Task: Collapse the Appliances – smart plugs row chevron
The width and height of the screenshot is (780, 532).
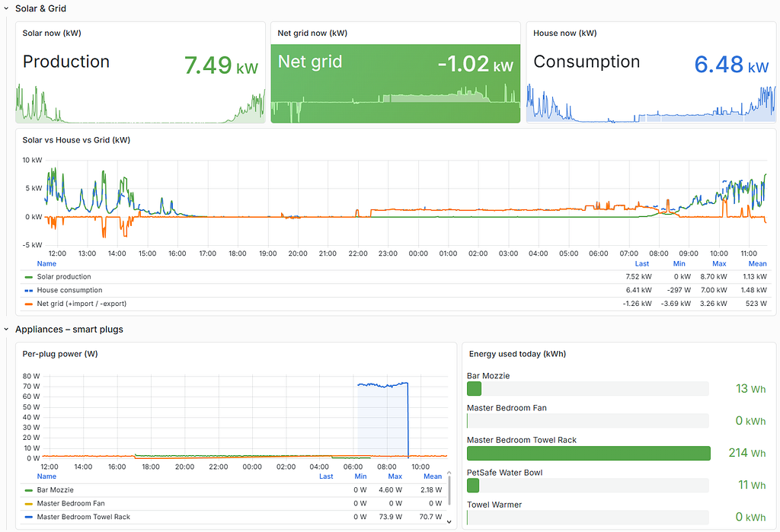Action: coord(6,329)
